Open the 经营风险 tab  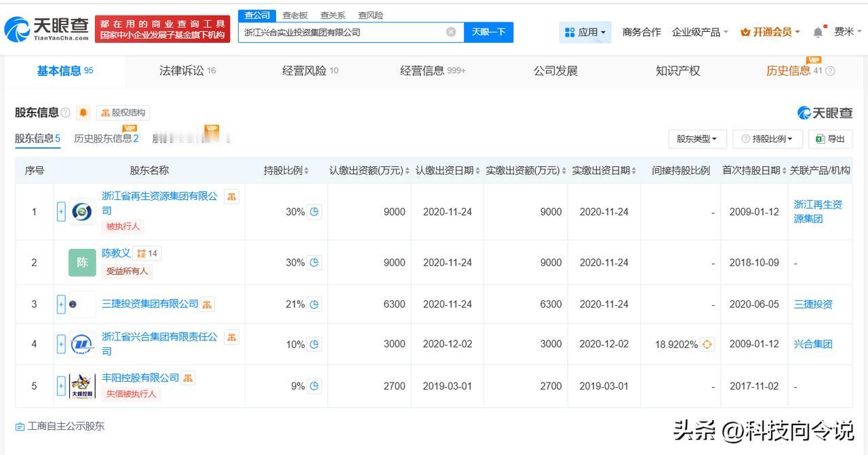click(310, 71)
